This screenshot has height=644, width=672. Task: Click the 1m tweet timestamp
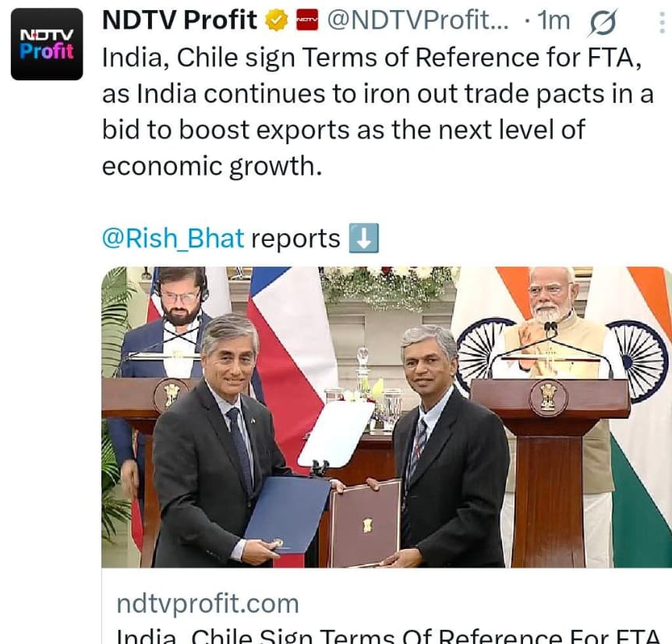coord(554,20)
